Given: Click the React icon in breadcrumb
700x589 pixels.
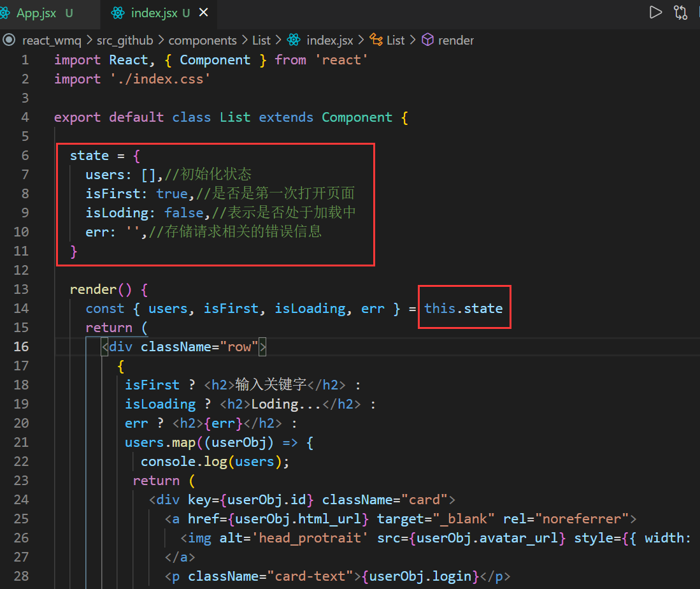Looking at the screenshot, I should (x=294, y=40).
